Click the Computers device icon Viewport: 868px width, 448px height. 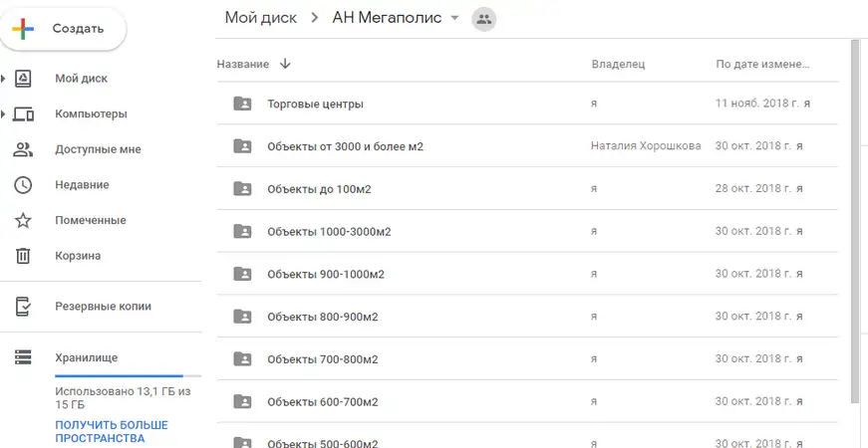23,113
